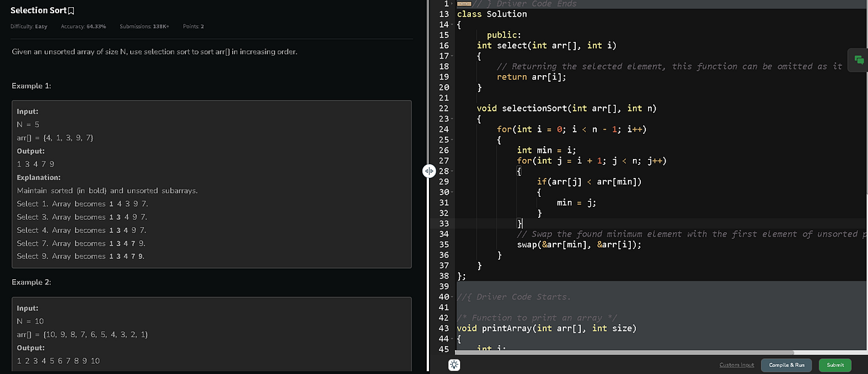Place cursor on 'if(arr[j] < arr[min])' line
The width and height of the screenshot is (868, 374).
pos(589,182)
